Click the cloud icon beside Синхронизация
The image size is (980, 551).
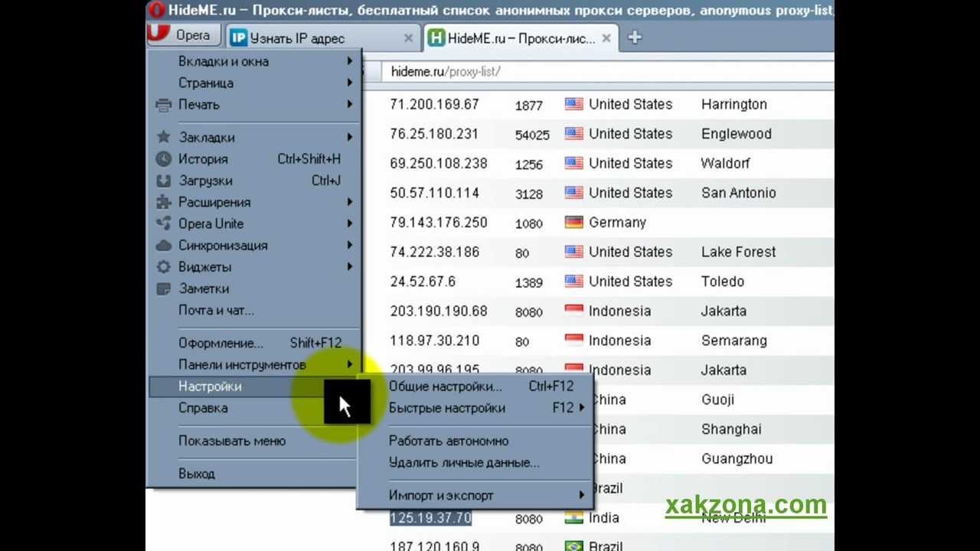[x=163, y=246]
